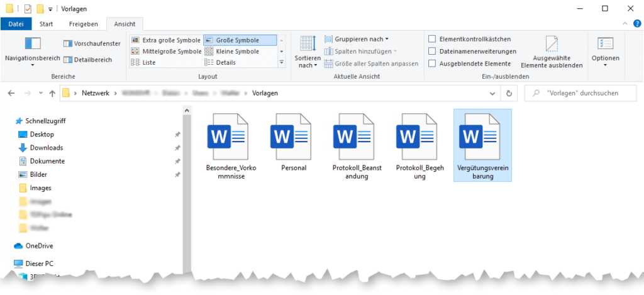Image resolution: width=644 pixels, height=295 pixels.
Task: Open the Sortieren nach menu
Action: point(307,52)
